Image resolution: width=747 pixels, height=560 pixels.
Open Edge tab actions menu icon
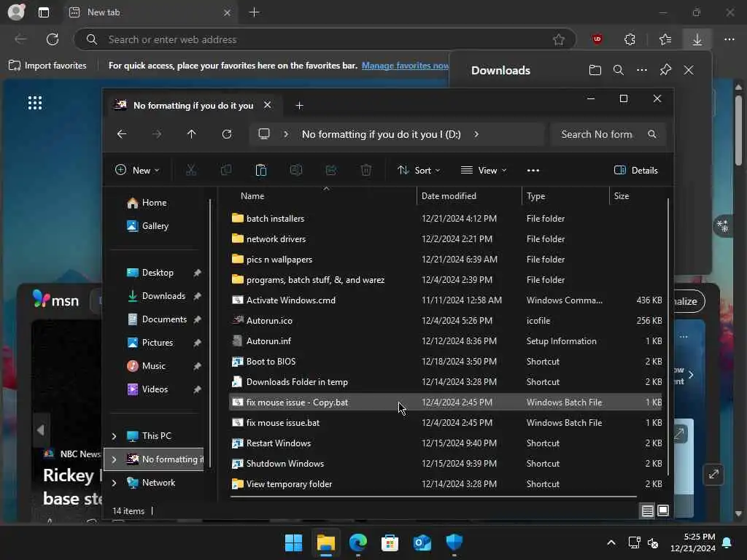(43, 12)
